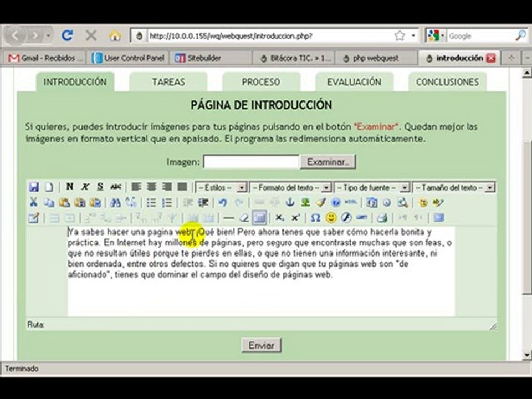Toggle strikethrough with the ABC button
Image resolution: width=532 pixels, height=399 pixels.
[116, 187]
